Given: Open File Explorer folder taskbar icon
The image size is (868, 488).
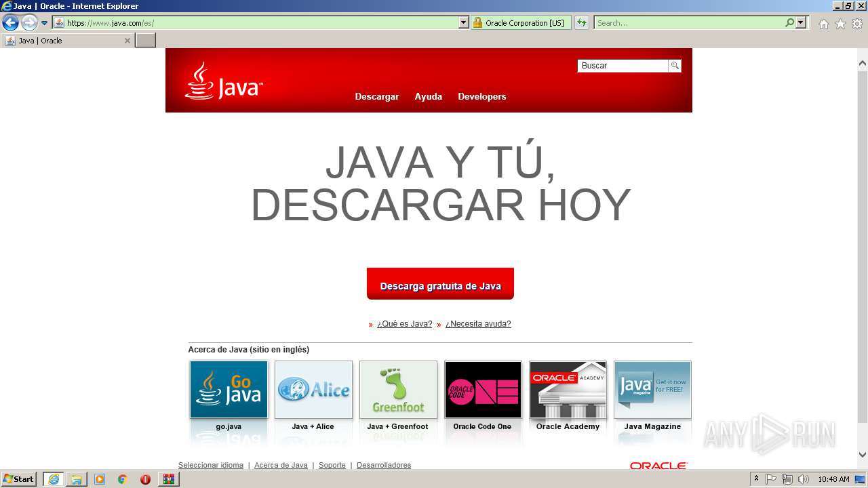Looking at the screenshot, I should click(x=77, y=479).
